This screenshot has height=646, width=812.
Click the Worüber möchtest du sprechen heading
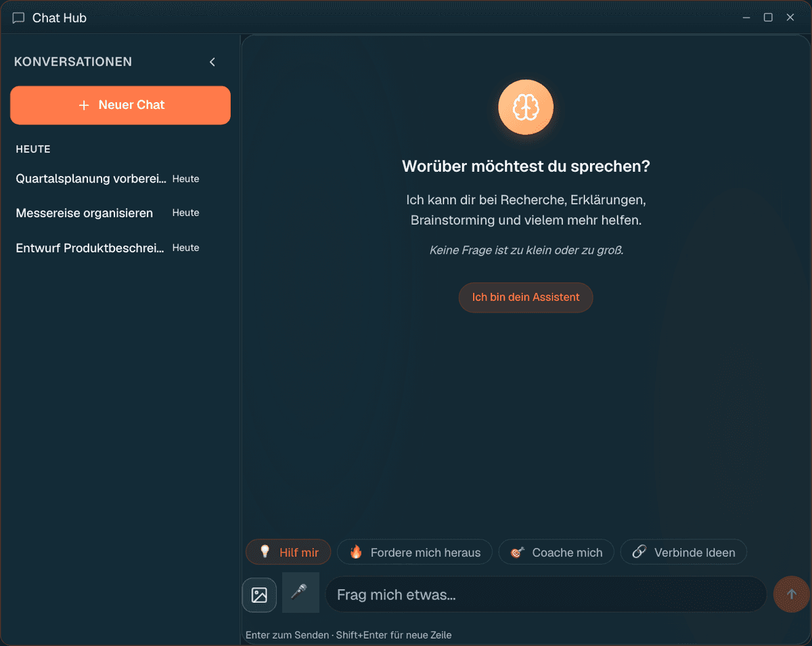click(x=526, y=166)
